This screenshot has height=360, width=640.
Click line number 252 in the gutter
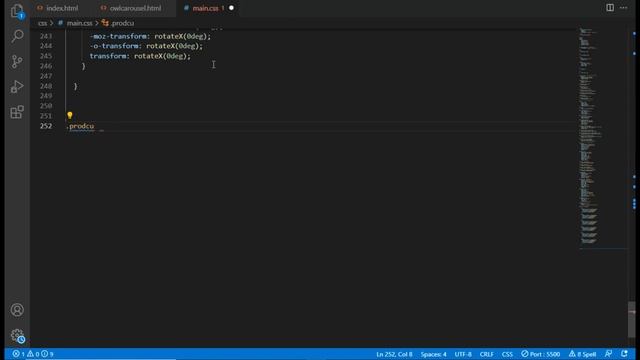[x=46, y=126]
